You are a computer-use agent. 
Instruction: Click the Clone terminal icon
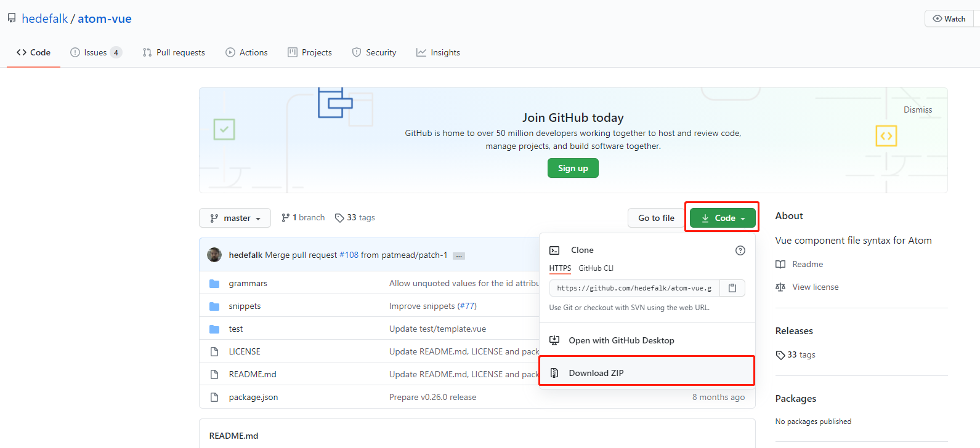click(554, 250)
